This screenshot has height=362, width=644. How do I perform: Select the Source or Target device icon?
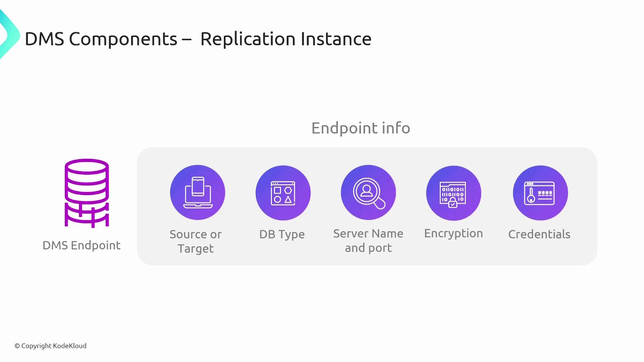[x=198, y=192]
